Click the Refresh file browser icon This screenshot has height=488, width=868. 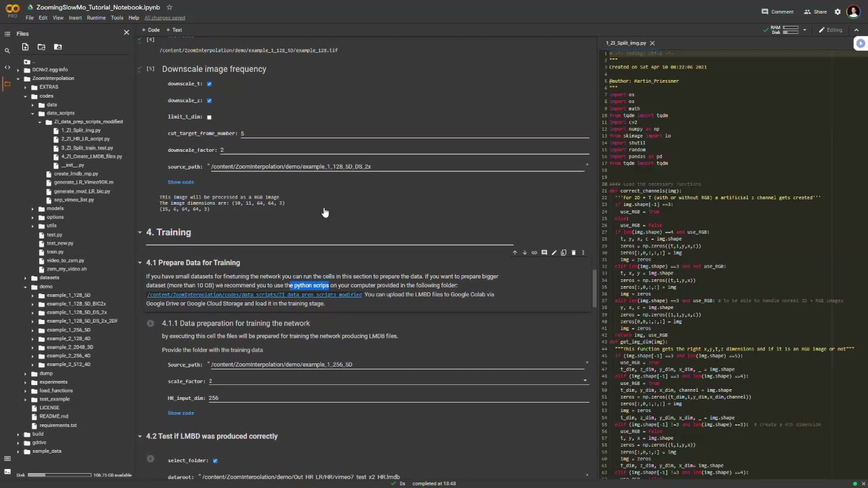pos(41,47)
